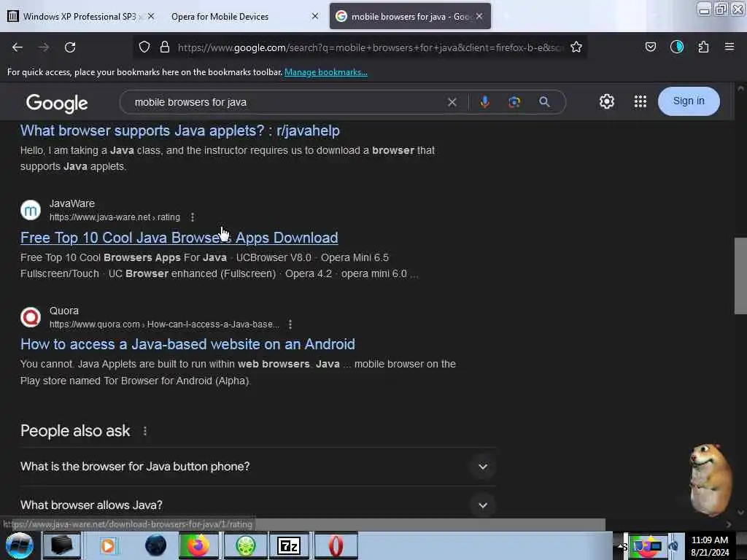Open the Firefox hamburger menu
Viewport: 747px width, 560px height.
coord(729,47)
